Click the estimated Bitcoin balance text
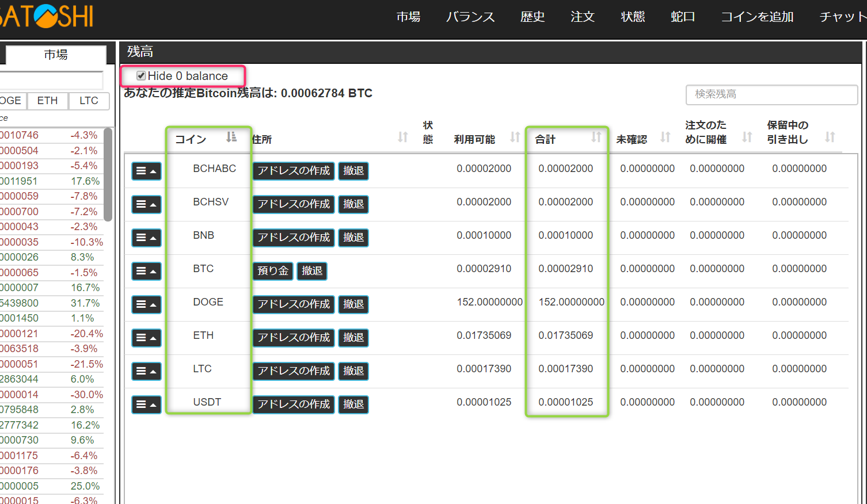 (x=248, y=93)
